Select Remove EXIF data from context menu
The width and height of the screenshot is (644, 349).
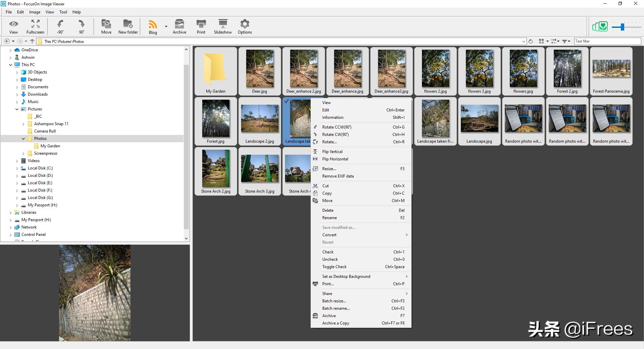pyautogui.click(x=338, y=176)
